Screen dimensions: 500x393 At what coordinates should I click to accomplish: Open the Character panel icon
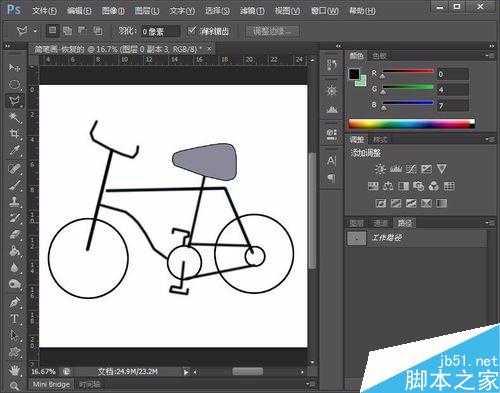point(331,161)
